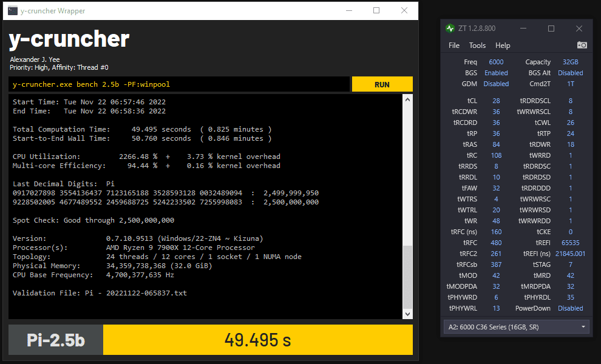Click the Cmd2T value 1T
This screenshot has height=364, width=601.
(x=570, y=84)
